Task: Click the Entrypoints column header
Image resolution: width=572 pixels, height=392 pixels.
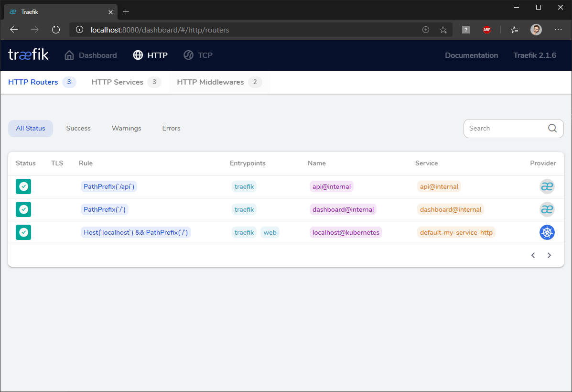Action: pyautogui.click(x=248, y=163)
